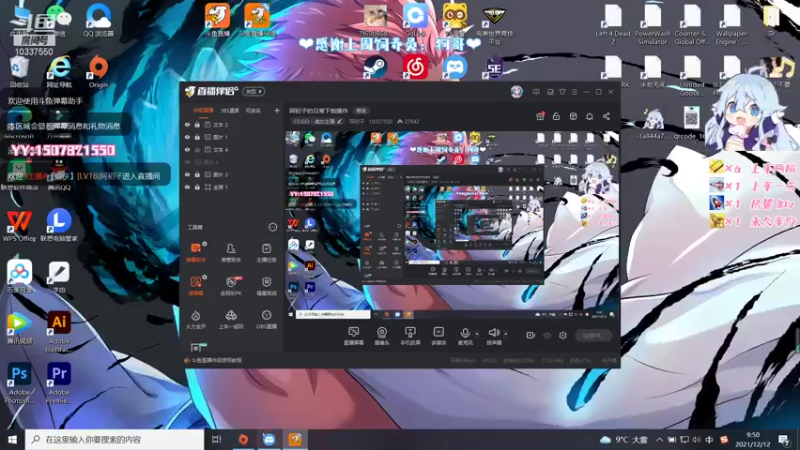Open the Wallpaper Engine desktop shortcut
800x450 pixels.
(x=731, y=24)
